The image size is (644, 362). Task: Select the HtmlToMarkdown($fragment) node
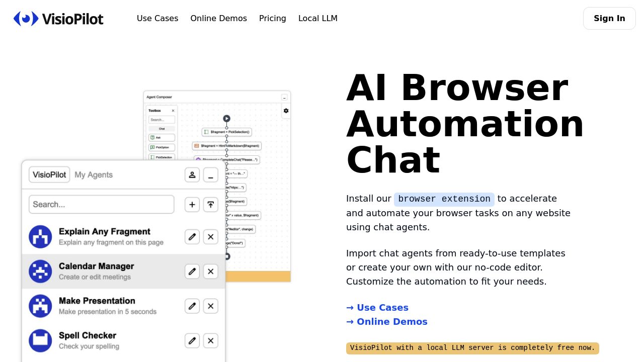(226, 146)
